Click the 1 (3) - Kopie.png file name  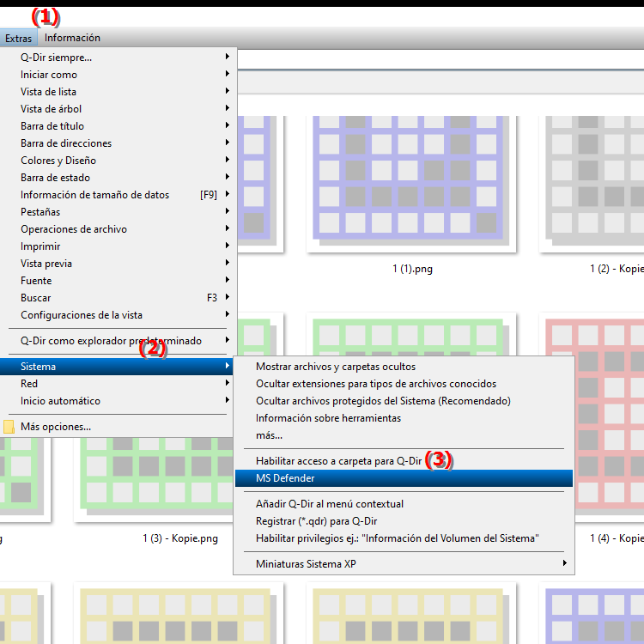point(180,538)
